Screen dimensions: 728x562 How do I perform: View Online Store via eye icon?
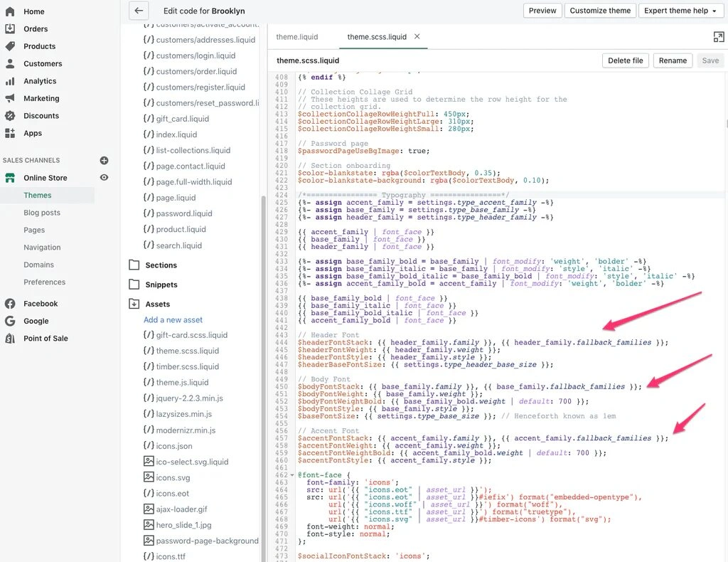pos(104,178)
